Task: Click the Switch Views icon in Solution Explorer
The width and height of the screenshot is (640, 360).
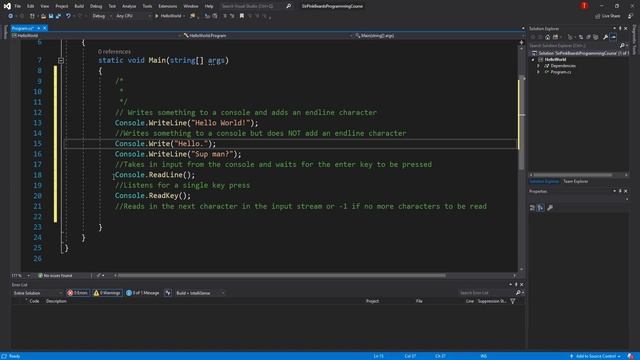Action: (556, 37)
